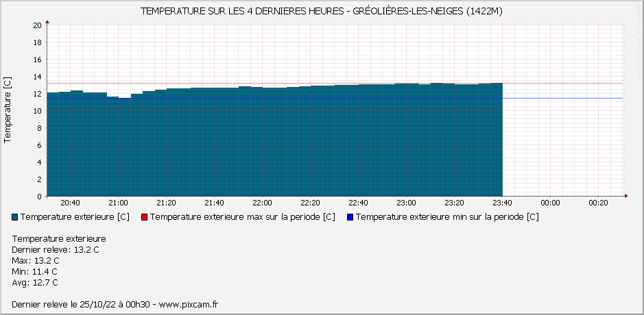Click the teal filled temperature area in chart
Viewport: 644px width, 315px height.
click(x=274, y=144)
